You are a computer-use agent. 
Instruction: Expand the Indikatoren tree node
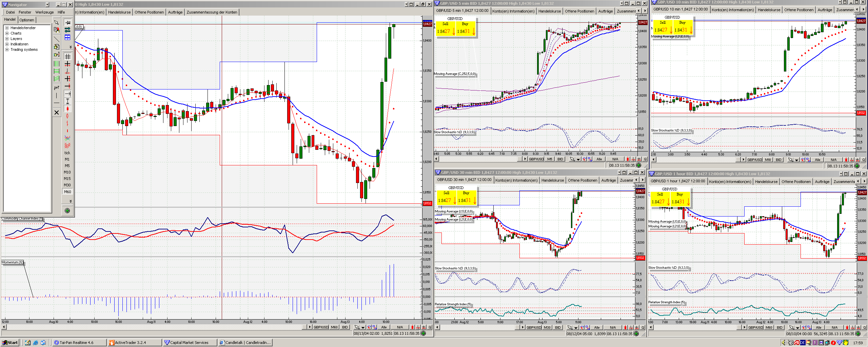click(x=7, y=44)
